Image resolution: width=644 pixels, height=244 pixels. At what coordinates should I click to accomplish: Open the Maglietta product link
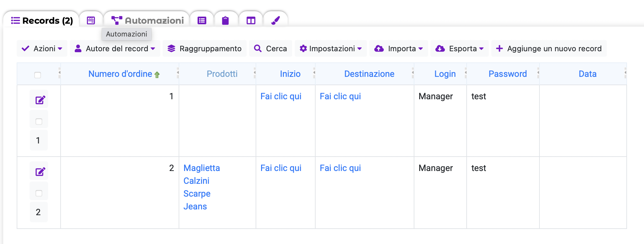pyautogui.click(x=202, y=168)
